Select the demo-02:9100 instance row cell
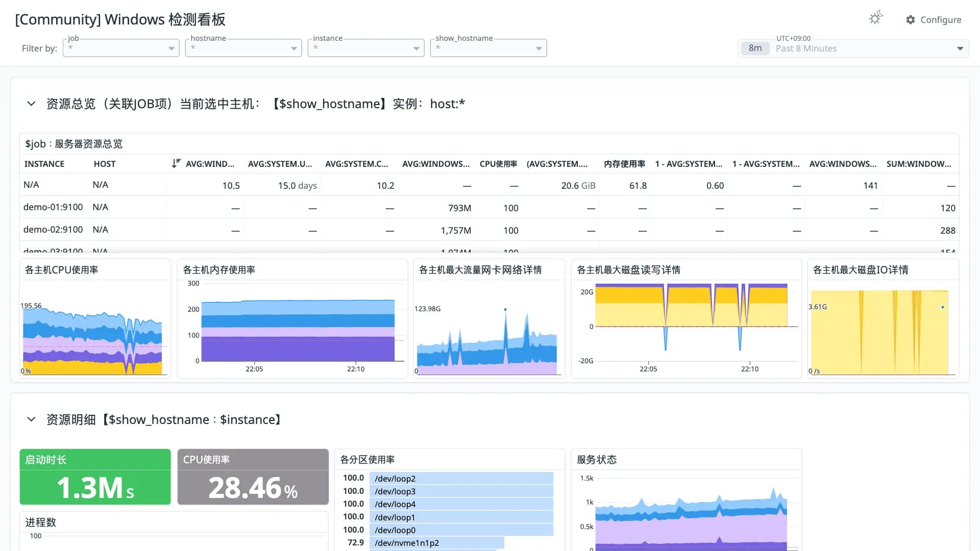 53,230
